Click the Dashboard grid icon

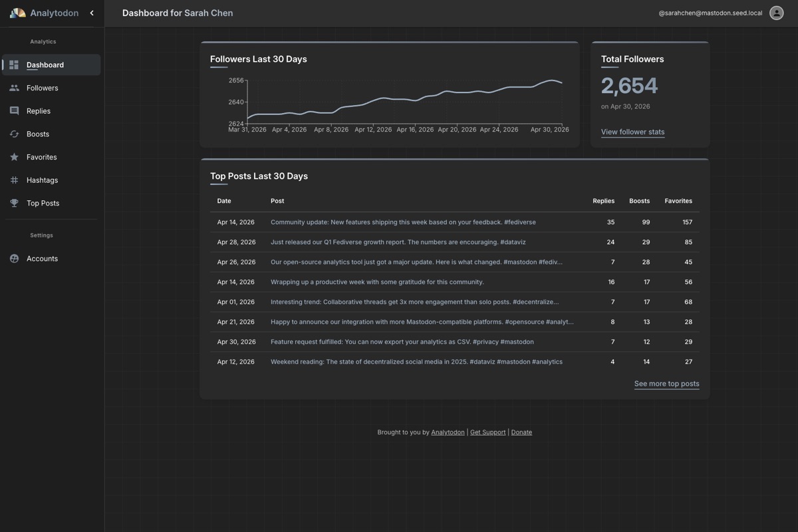tap(14, 65)
